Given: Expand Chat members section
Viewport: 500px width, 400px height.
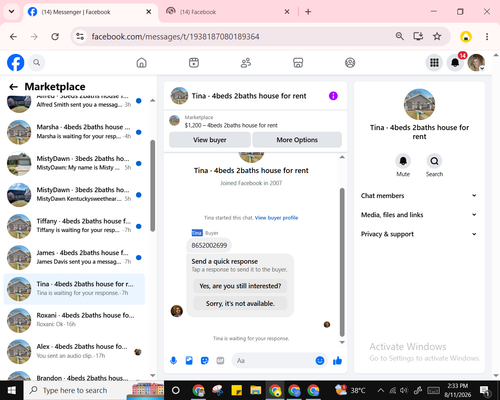Looking at the screenshot, I should point(419,196).
